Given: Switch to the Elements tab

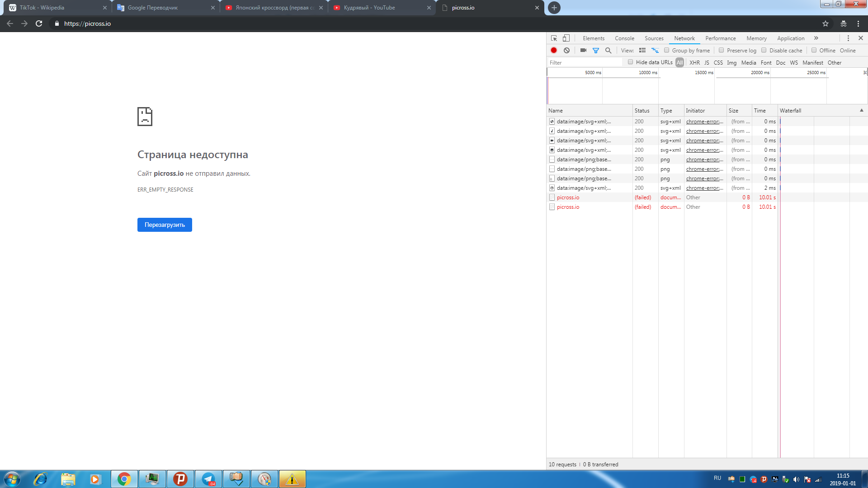Looking at the screenshot, I should tap(594, 38).
